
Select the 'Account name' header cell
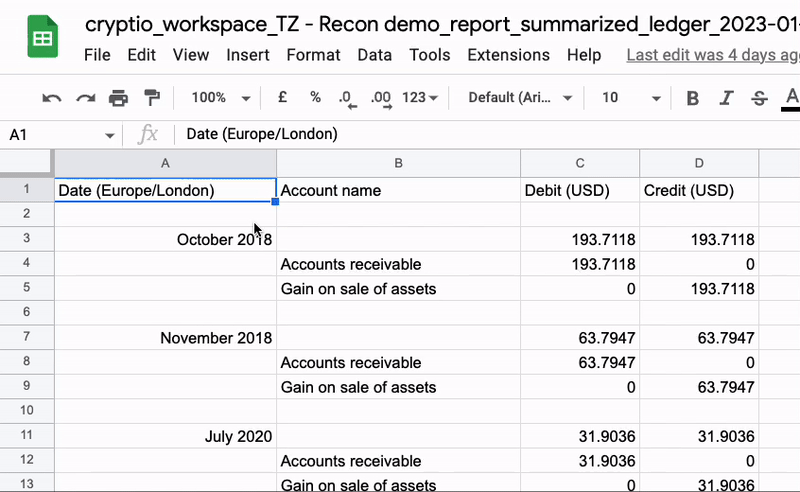pyautogui.click(x=398, y=190)
